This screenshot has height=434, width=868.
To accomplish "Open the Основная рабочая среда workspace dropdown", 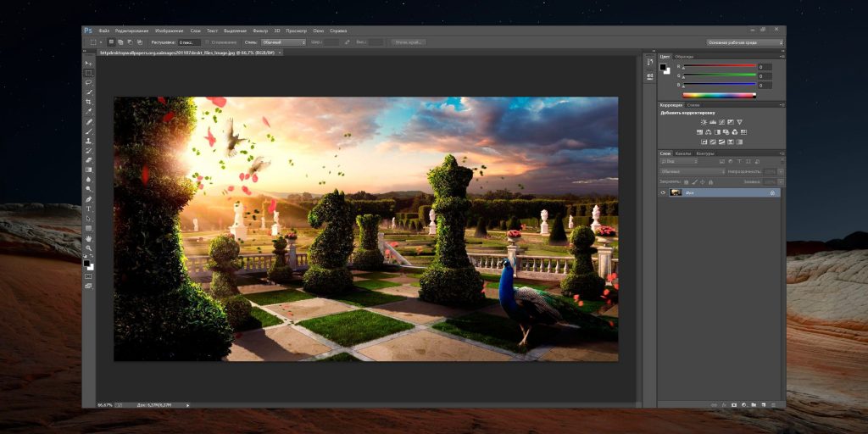I will click(743, 42).
